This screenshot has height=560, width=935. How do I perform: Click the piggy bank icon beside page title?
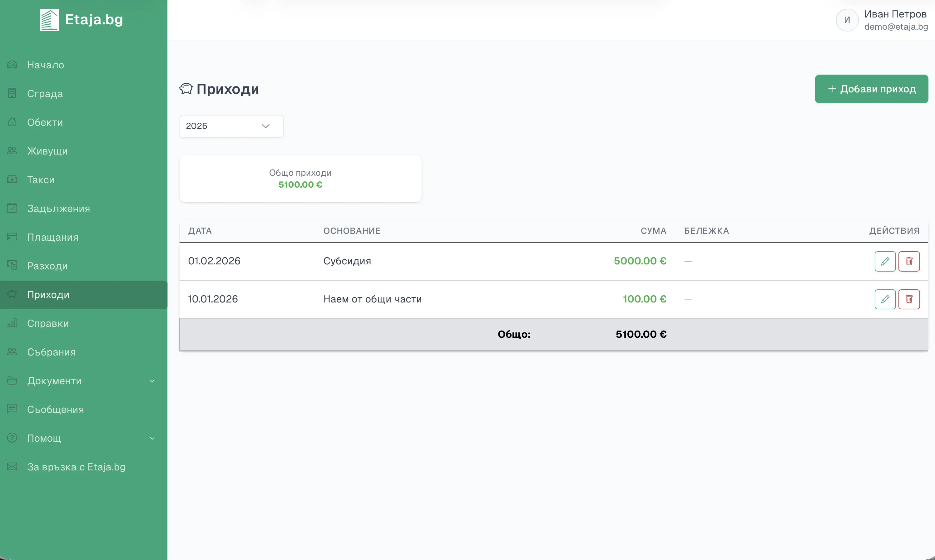point(186,89)
